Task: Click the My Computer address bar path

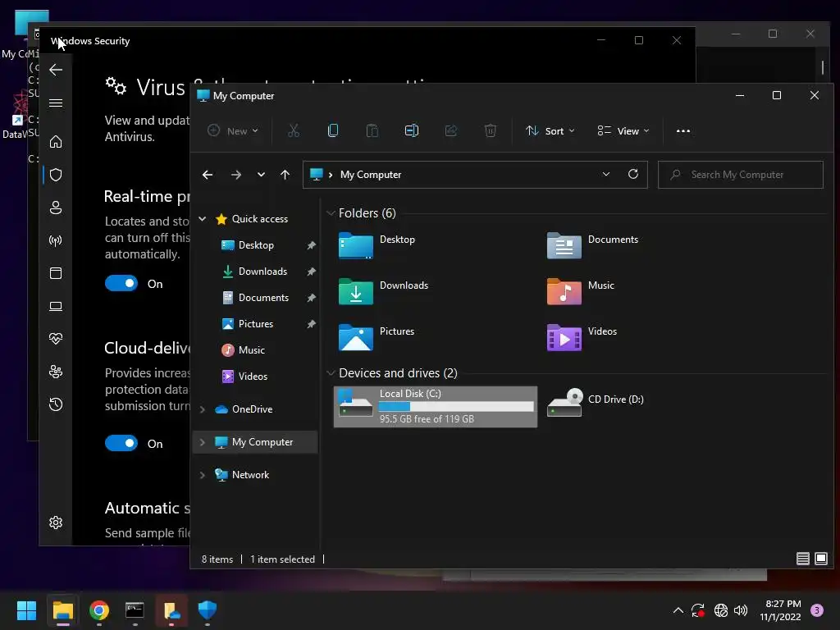Action: tap(371, 175)
